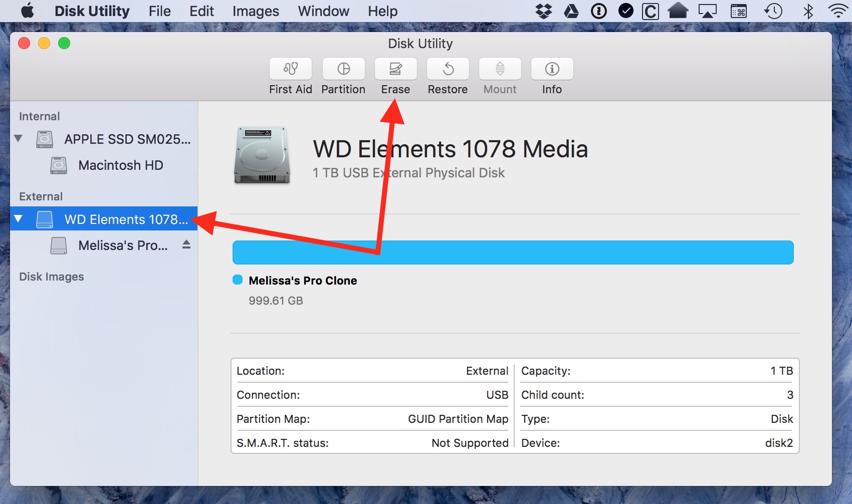Open the File menu
Image resolution: width=852 pixels, height=504 pixels.
tap(160, 11)
